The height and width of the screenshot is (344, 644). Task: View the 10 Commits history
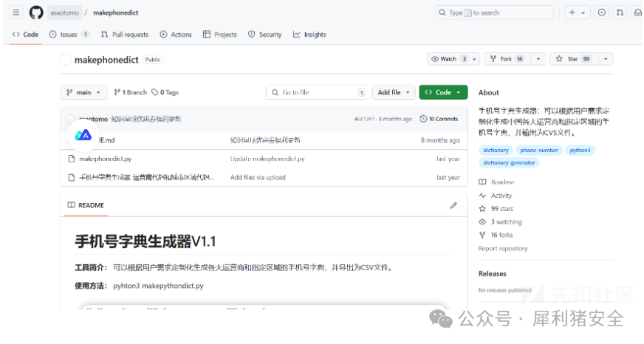pos(439,119)
